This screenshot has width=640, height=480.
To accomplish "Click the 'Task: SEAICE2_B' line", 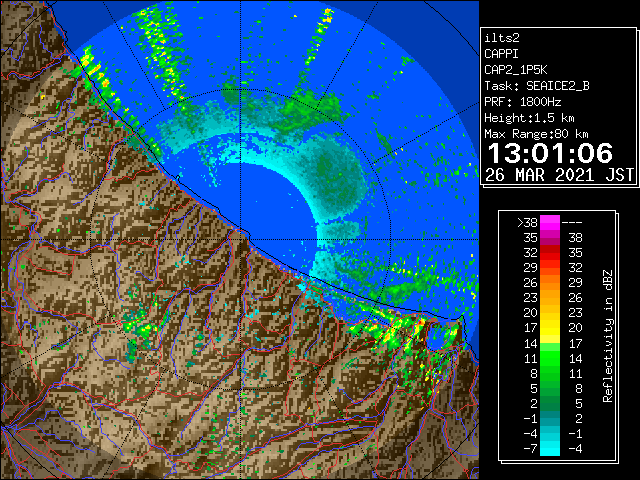I will [x=537, y=86].
